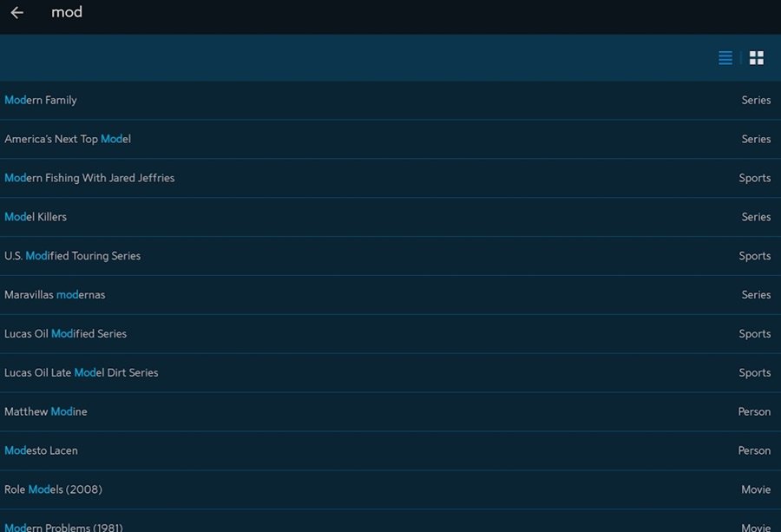Open Lucas Oil Late Model Dirt Series
The height and width of the screenshot is (532, 781).
[390, 372]
